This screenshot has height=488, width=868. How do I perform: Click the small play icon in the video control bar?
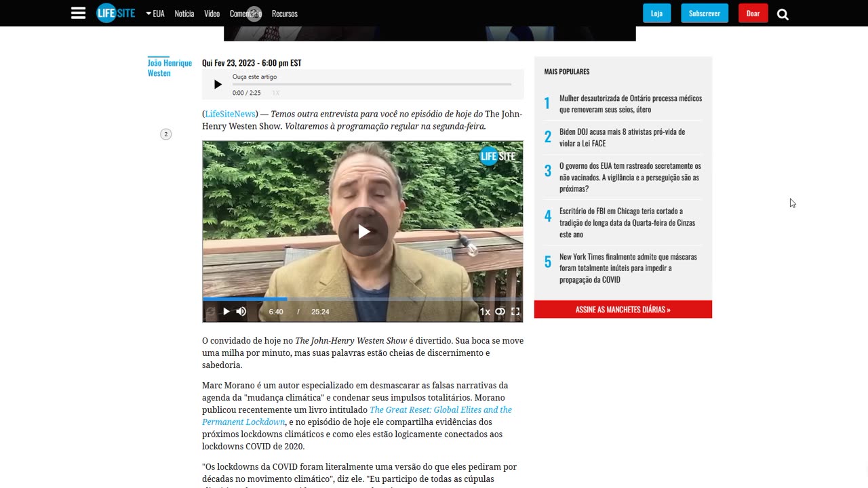click(x=226, y=312)
